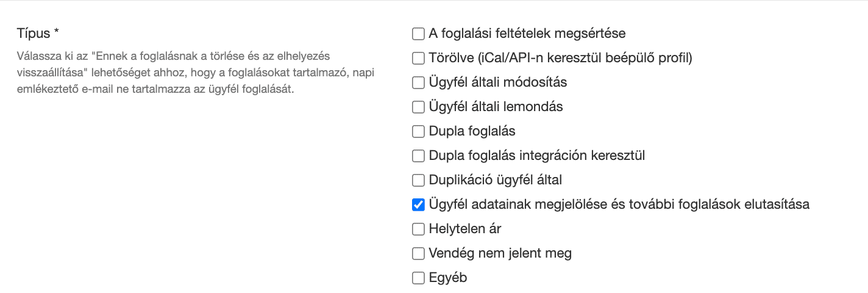Click 'A foglalási feltételek megsértése' label text
This screenshot has width=868, height=293.
coord(527,34)
